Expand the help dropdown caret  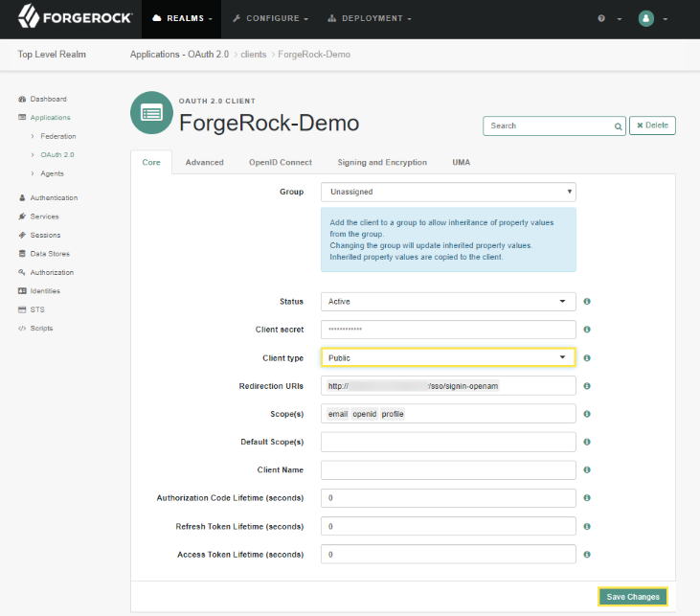[x=620, y=19]
